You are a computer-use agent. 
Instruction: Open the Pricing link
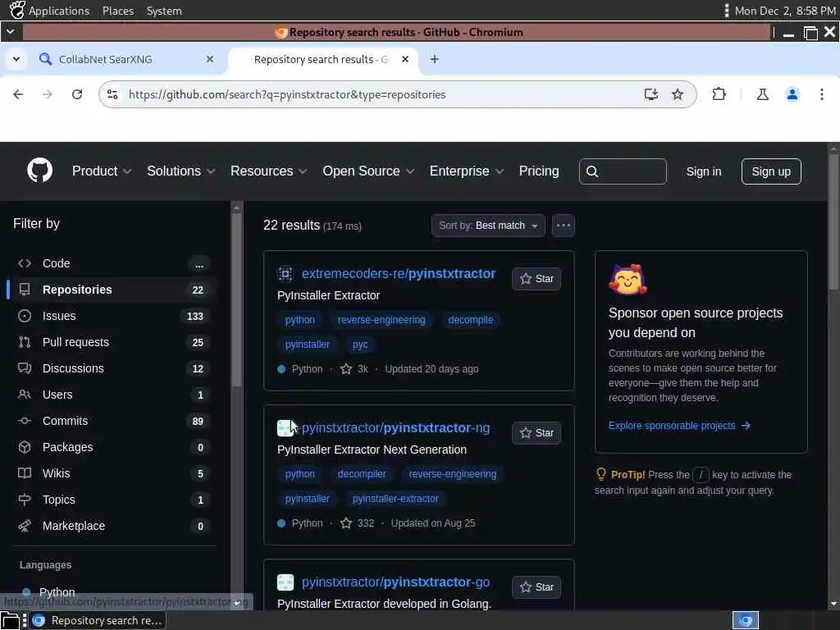(539, 171)
